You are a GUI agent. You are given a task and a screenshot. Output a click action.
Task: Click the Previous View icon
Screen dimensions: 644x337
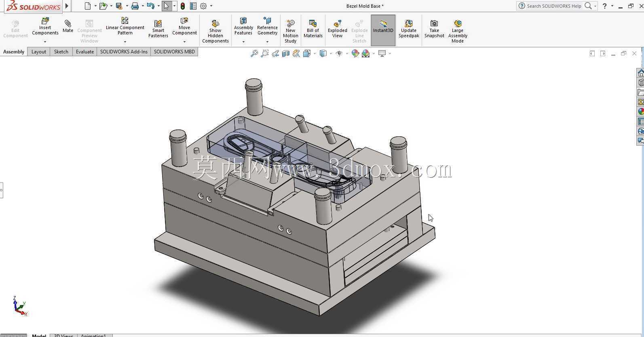tap(275, 53)
